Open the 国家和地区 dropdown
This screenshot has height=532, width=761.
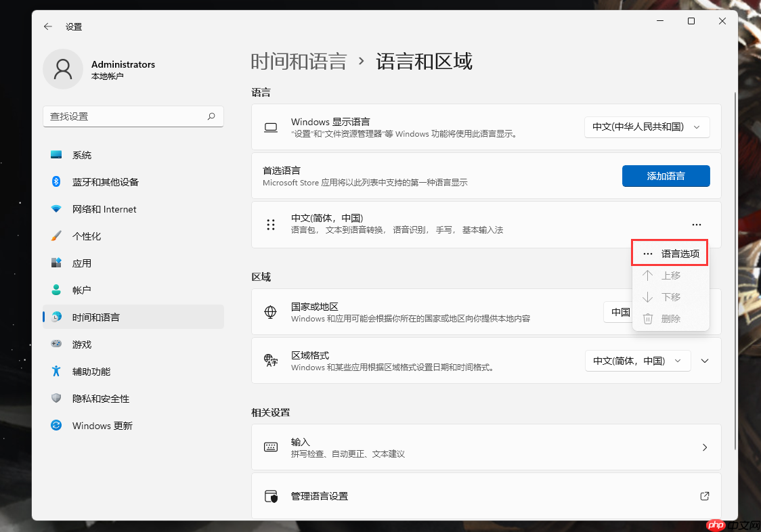621,312
